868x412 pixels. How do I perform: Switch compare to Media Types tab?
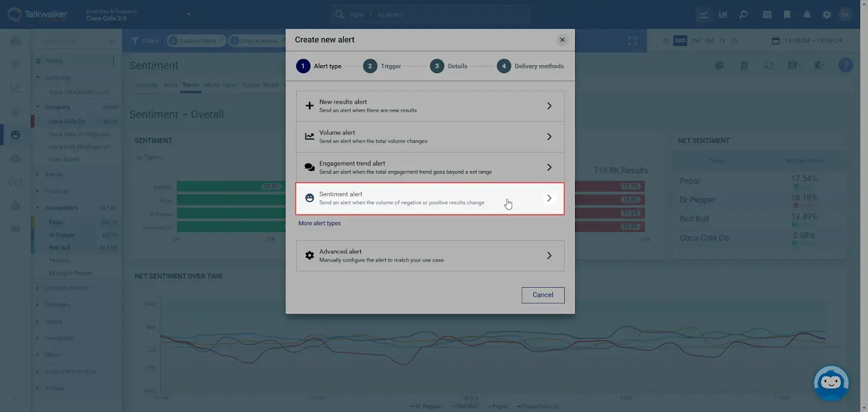tap(220, 85)
